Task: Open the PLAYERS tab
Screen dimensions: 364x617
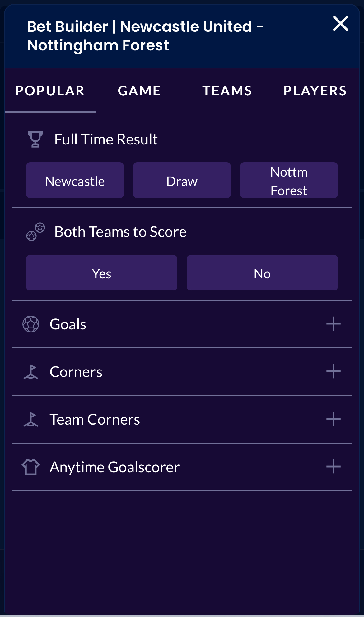Action: (315, 91)
